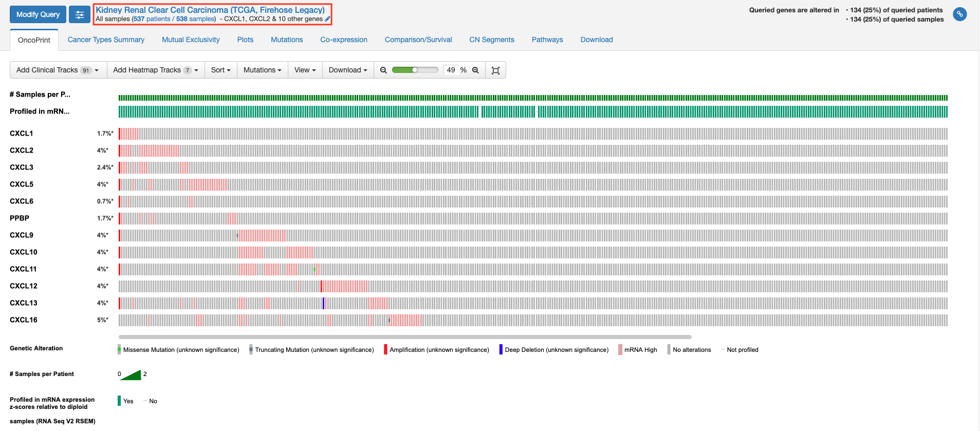Expand Add Clinical Tracks dropdown
980x431 pixels.
58,70
